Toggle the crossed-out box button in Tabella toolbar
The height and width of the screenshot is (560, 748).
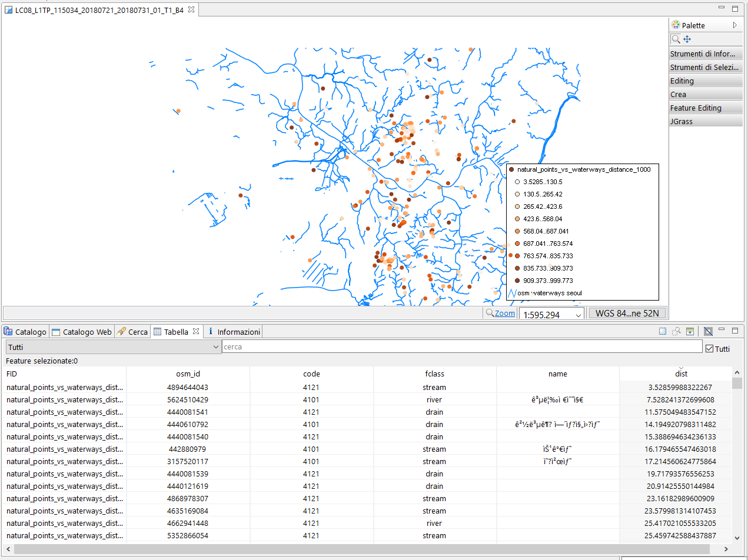point(708,332)
